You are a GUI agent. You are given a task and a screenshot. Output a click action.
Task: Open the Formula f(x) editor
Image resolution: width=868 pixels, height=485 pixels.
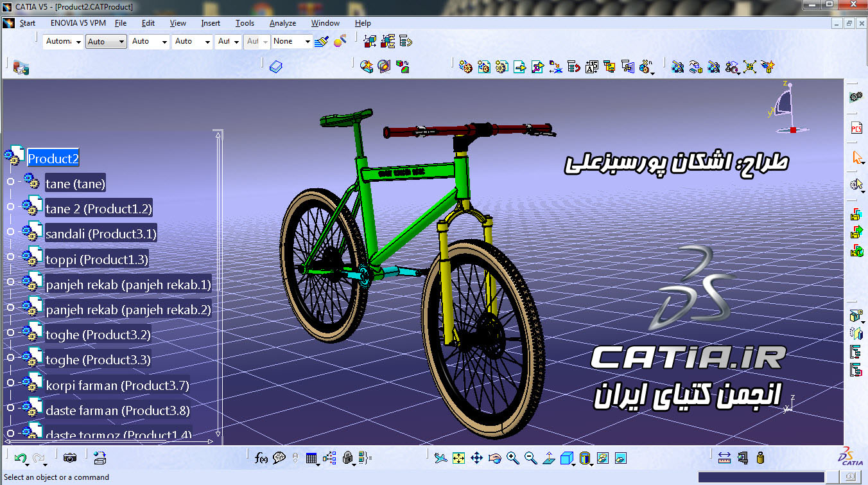coord(261,457)
